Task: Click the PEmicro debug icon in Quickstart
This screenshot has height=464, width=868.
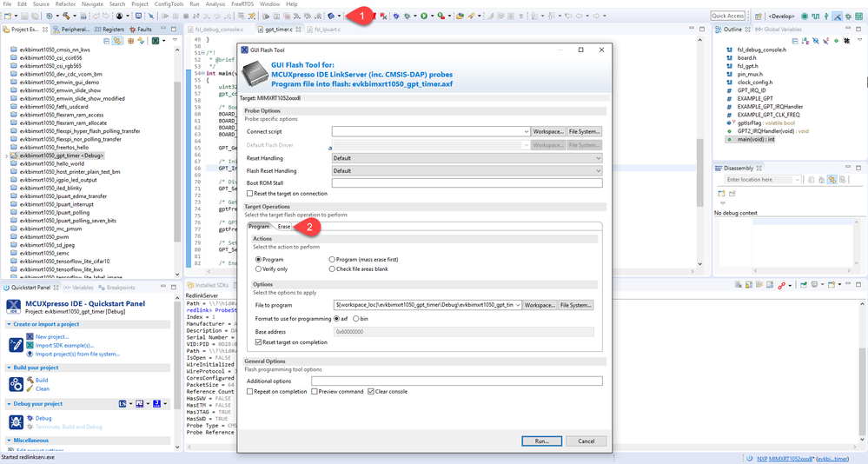Action: (140, 404)
